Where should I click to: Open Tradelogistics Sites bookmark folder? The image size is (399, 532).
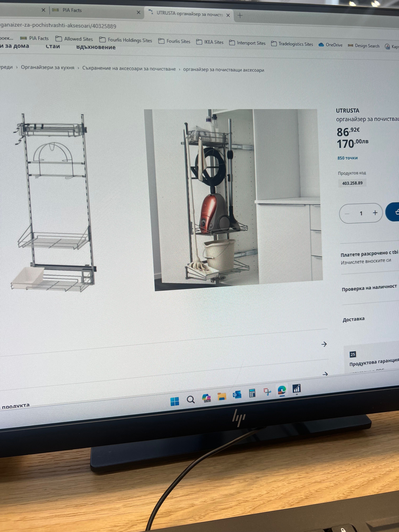[292, 44]
